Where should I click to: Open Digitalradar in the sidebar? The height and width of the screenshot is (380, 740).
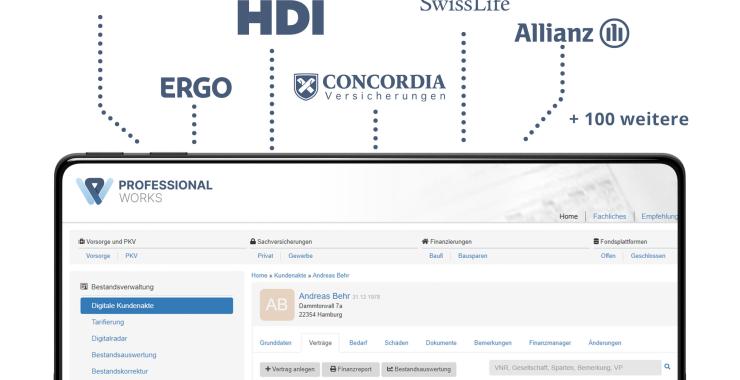109,338
